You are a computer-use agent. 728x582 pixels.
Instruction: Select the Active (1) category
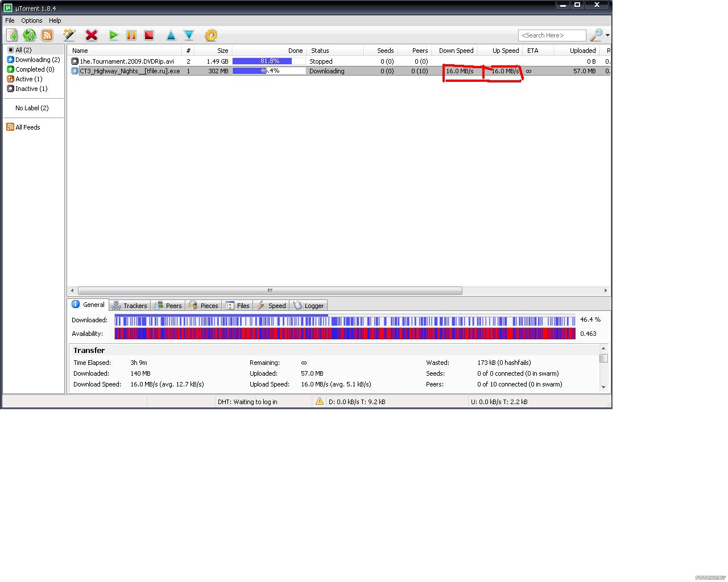tap(35, 79)
